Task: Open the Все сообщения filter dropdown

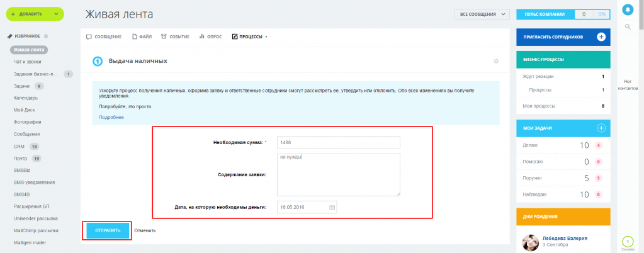Action: 482,14
